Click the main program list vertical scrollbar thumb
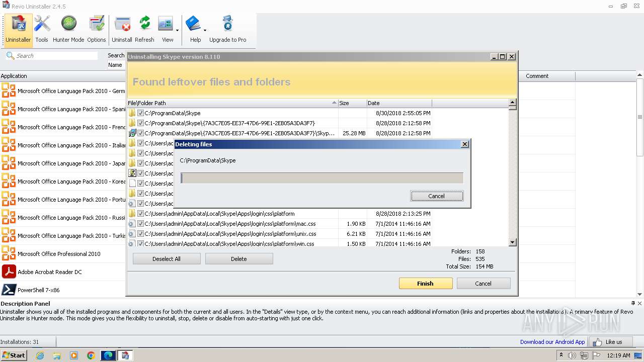The image size is (644, 362). (x=640, y=117)
